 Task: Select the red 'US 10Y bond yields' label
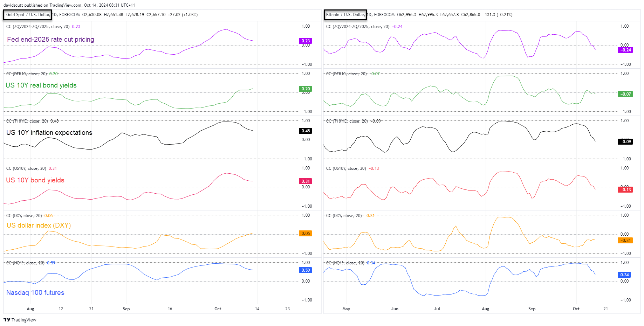35,180
